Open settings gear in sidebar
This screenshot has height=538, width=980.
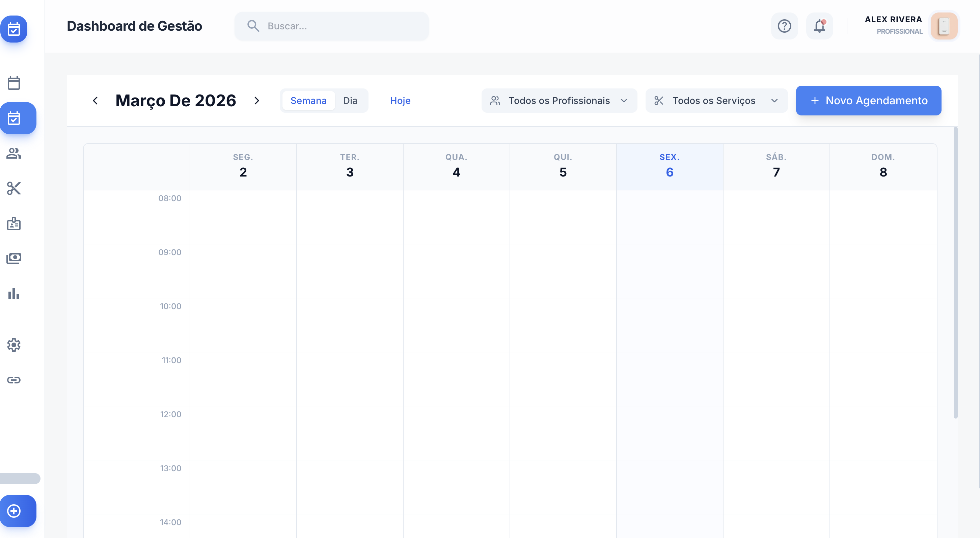tap(14, 345)
